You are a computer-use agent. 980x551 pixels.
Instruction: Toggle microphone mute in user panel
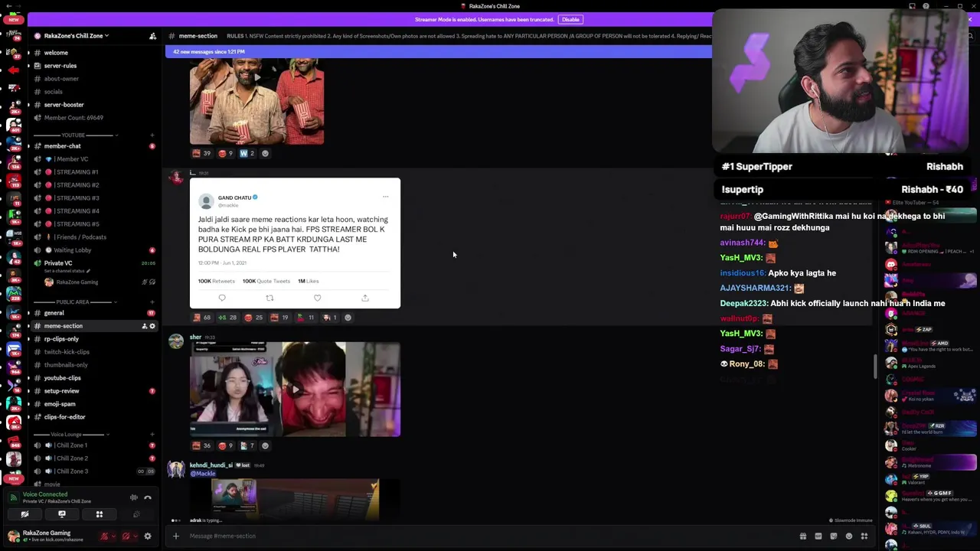pyautogui.click(x=104, y=536)
